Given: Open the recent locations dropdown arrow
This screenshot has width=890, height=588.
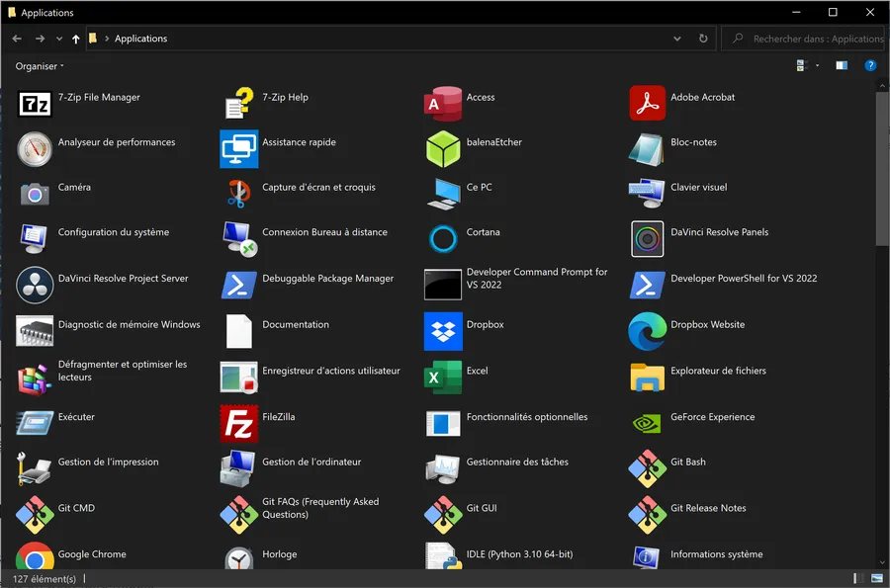Looking at the screenshot, I should click(x=59, y=39).
